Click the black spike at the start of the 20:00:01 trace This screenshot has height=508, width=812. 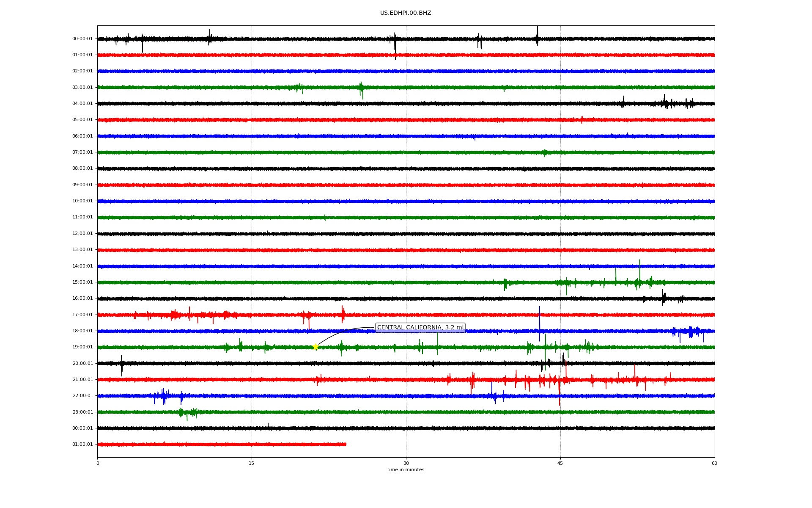pos(122,366)
